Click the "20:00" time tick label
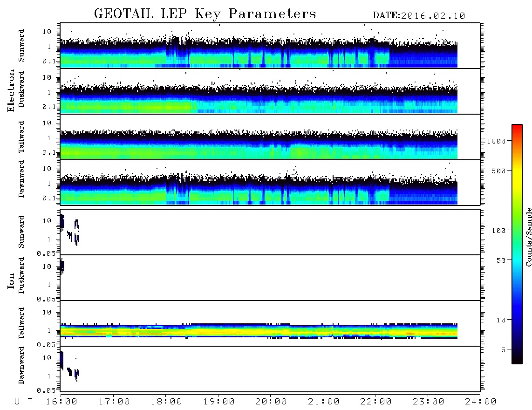Viewport: 532px width, 410px height. 271,402
